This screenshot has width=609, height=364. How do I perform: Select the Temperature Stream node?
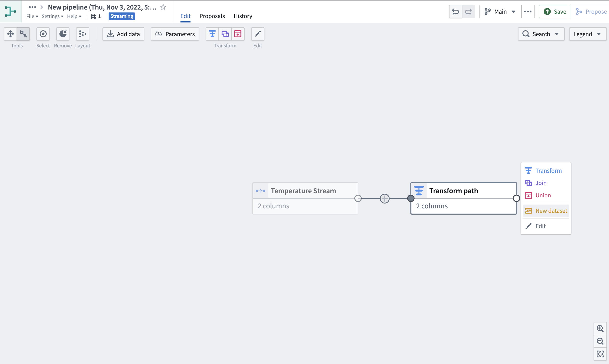coord(304,191)
